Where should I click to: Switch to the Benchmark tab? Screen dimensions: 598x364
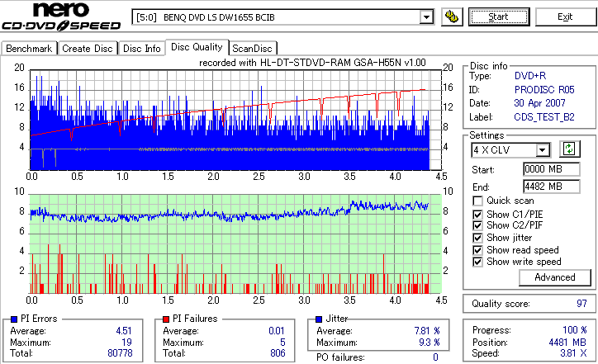click(29, 49)
